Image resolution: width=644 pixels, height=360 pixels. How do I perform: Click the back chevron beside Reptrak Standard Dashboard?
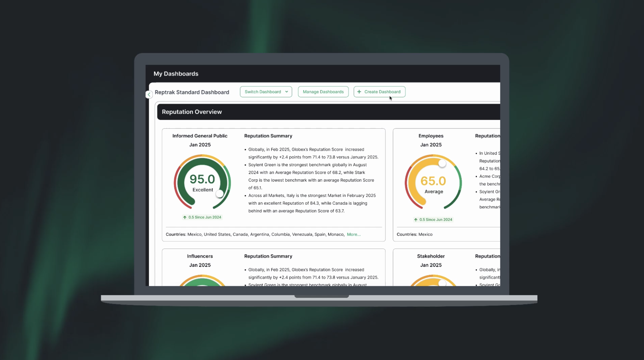[x=149, y=94]
